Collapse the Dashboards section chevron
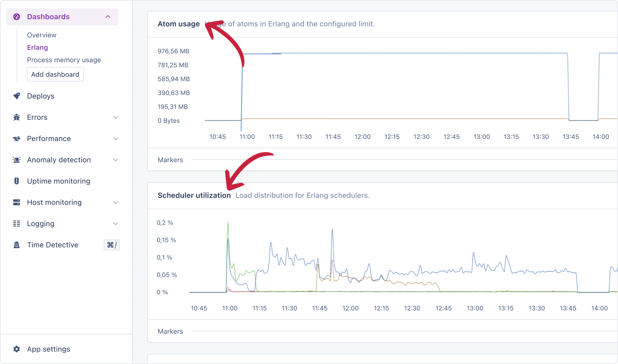Viewport: 618px width, 364px height. [x=108, y=17]
